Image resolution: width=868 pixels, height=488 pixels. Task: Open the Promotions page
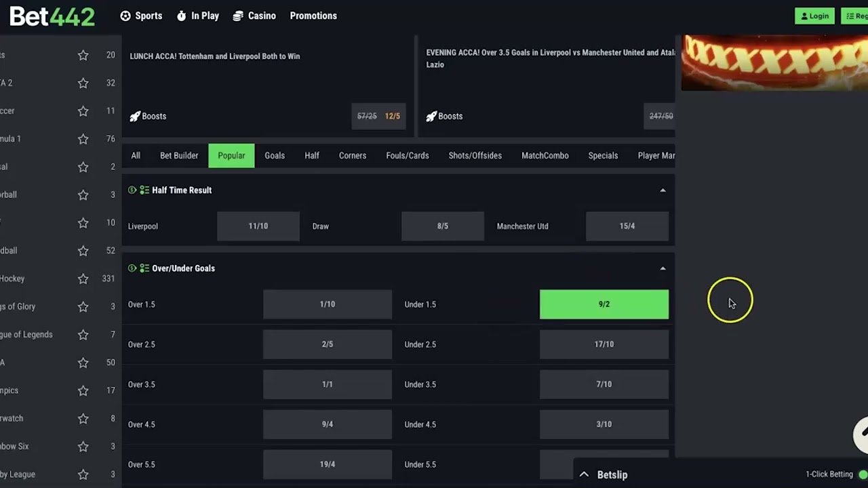click(313, 16)
